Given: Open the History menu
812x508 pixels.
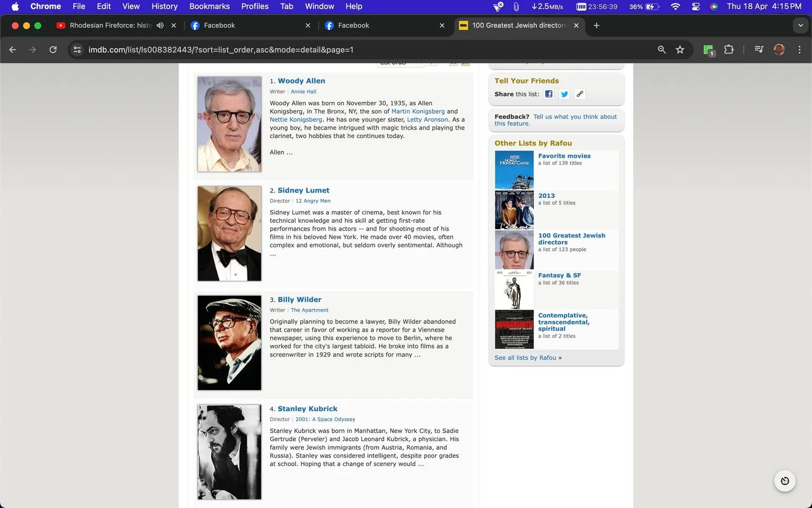Looking at the screenshot, I should (164, 6).
